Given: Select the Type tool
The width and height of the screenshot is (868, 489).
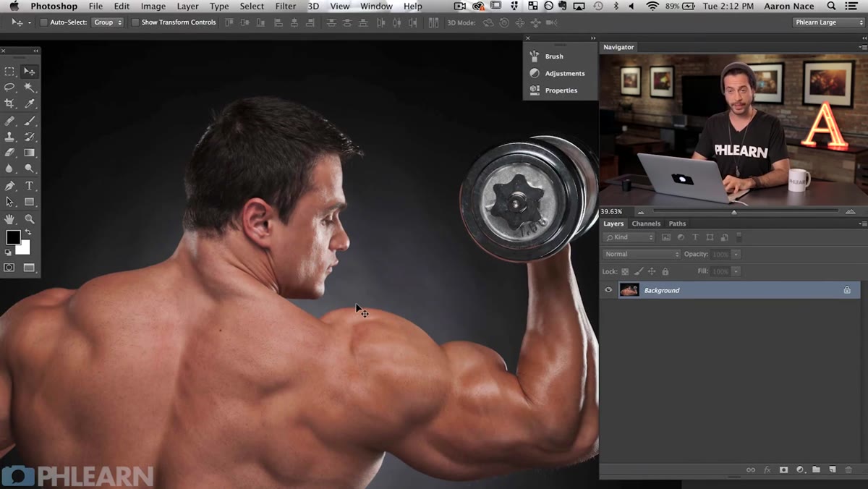Looking at the screenshot, I should click(x=30, y=186).
